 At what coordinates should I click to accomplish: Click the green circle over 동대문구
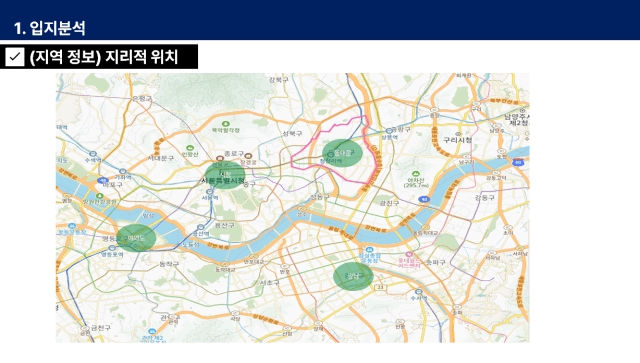[342, 153]
